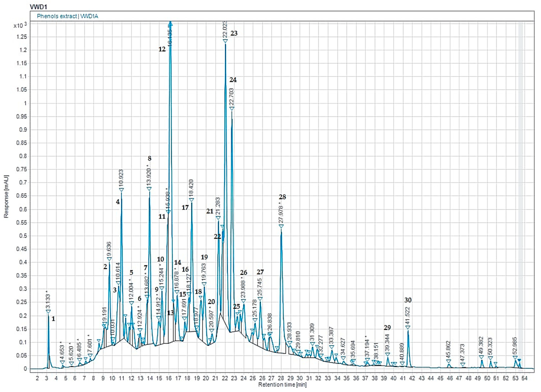Click the gray shaded band near 53.5 min
Screen dimensions: 541x392
tap(521, 191)
